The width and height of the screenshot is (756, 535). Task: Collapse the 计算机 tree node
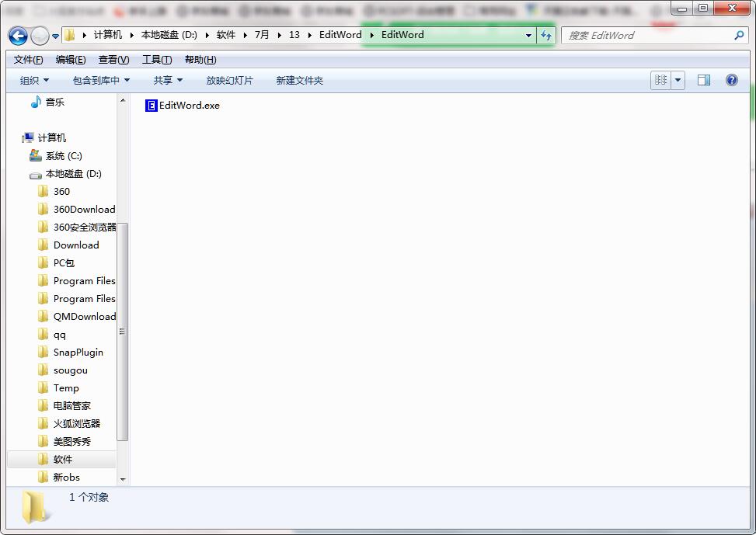[x=22, y=137]
